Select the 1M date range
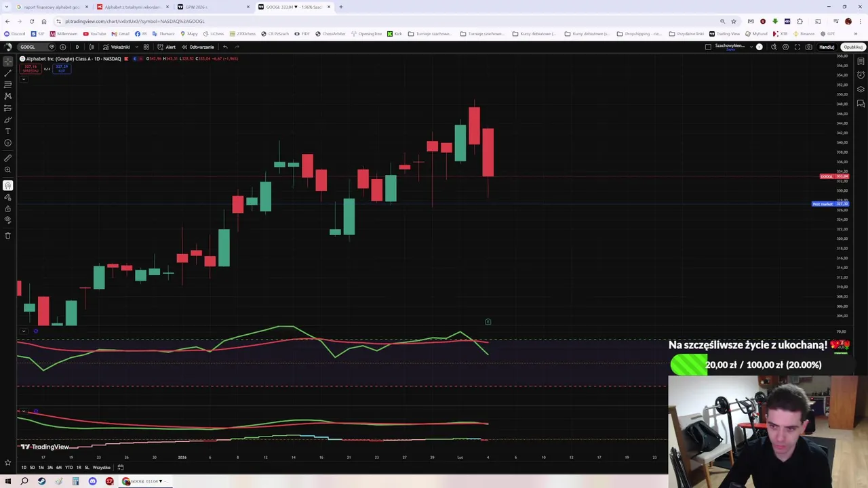This screenshot has height=488, width=868. (41, 468)
